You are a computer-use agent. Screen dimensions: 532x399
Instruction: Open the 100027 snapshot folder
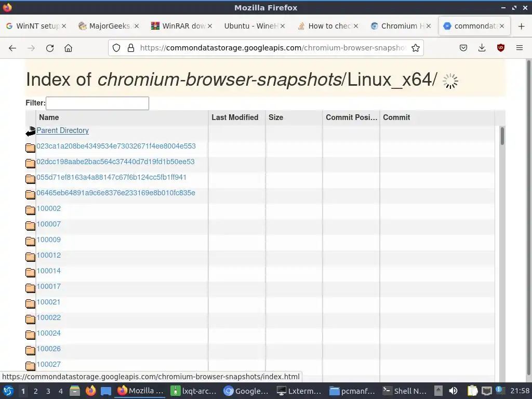[x=48, y=365]
